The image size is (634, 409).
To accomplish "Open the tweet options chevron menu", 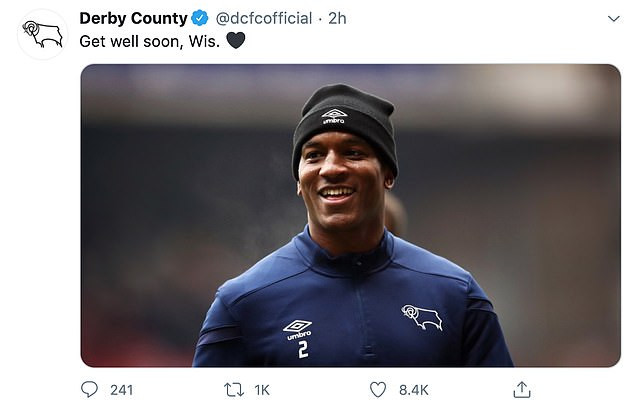I will click(x=613, y=19).
